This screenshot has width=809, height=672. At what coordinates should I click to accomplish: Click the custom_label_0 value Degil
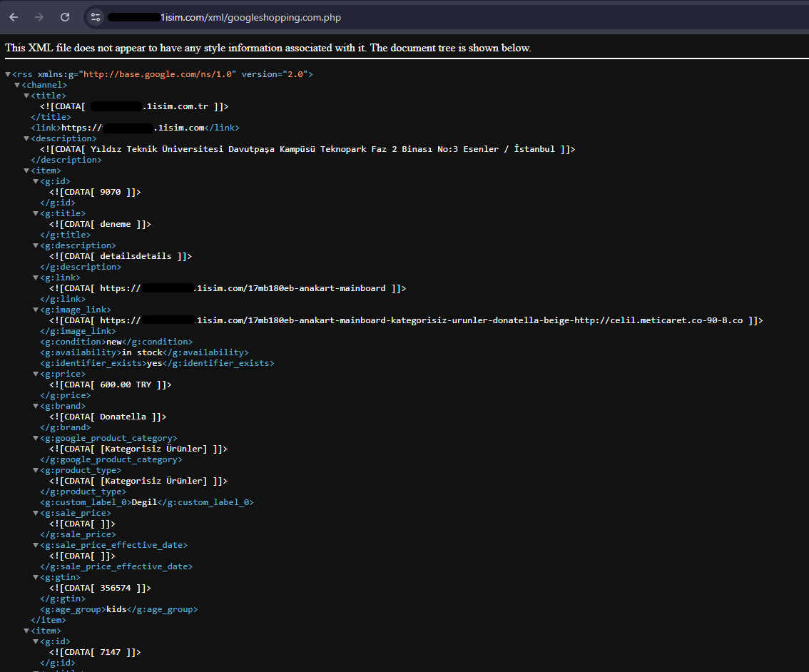144,502
